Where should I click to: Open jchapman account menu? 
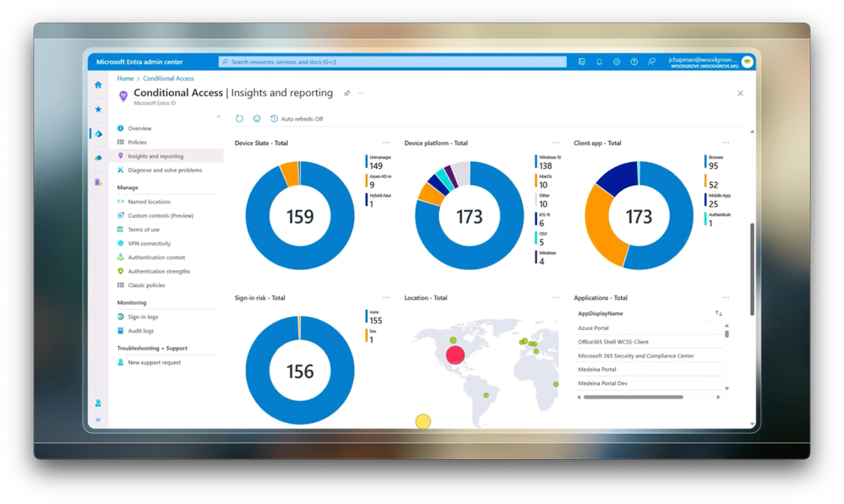[710, 62]
